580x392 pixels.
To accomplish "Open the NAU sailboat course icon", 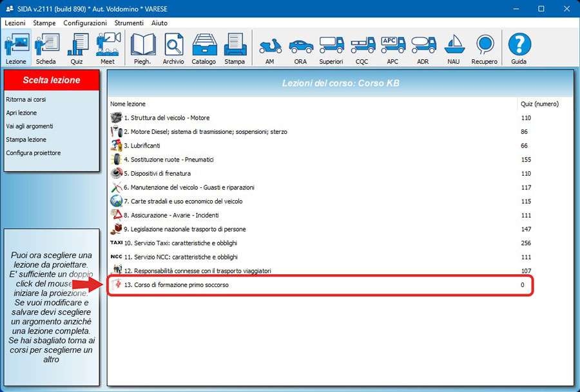I will tap(454, 48).
